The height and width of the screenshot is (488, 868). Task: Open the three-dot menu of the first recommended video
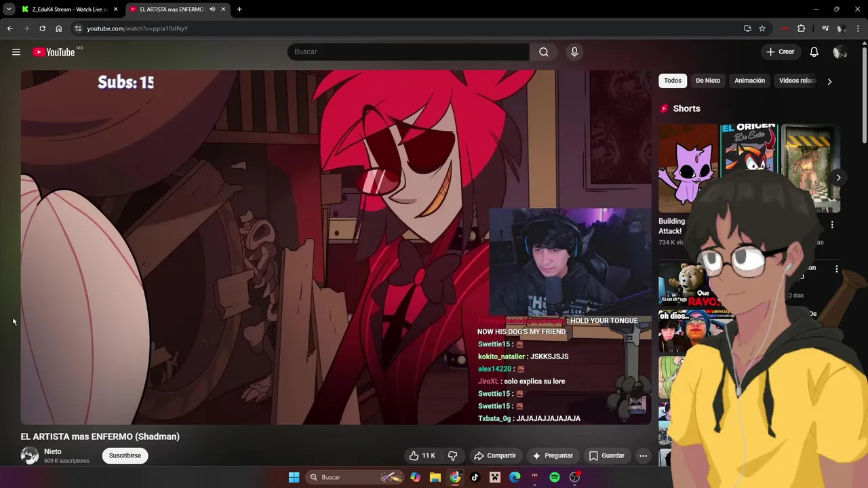click(836, 269)
